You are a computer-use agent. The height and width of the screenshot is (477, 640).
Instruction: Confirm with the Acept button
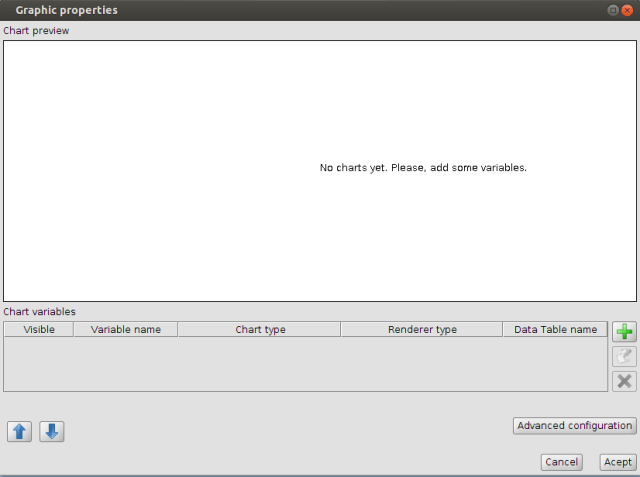pyautogui.click(x=617, y=462)
